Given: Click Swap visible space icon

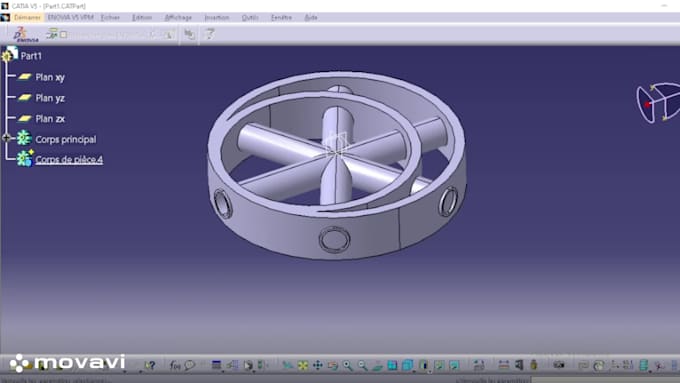Looking at the screenshot, I should click(454, 366).
